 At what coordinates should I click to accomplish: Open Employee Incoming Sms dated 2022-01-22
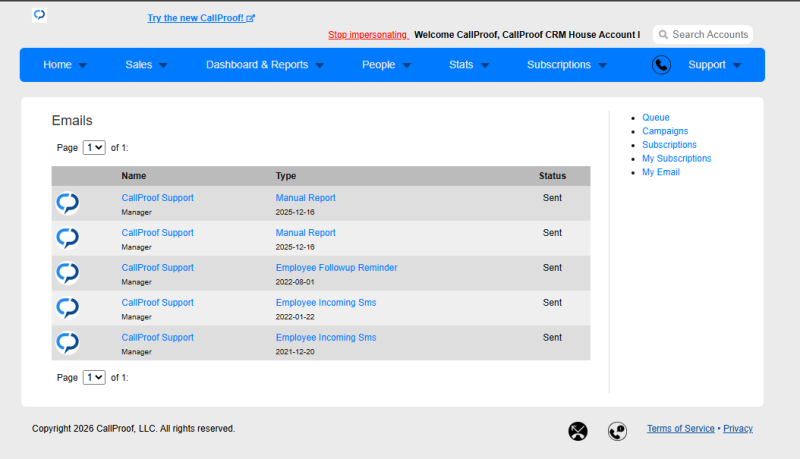coord(326,302)
